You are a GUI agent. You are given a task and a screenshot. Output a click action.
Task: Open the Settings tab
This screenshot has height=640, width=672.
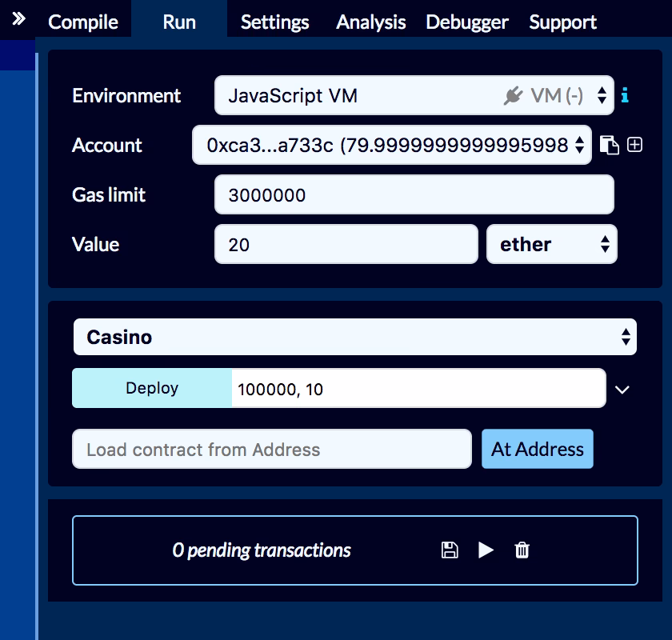pyautogui.click(x=274, y=22)
